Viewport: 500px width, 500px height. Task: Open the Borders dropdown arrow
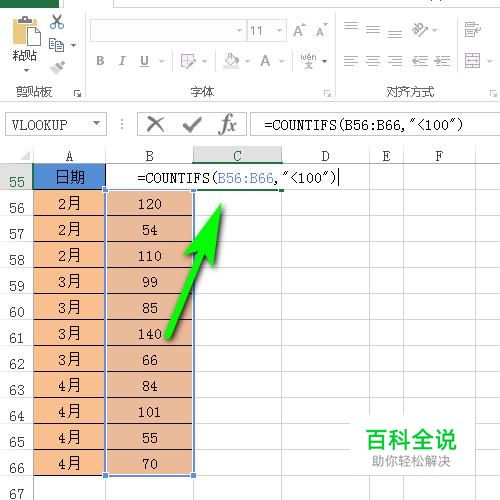point(204,61)
